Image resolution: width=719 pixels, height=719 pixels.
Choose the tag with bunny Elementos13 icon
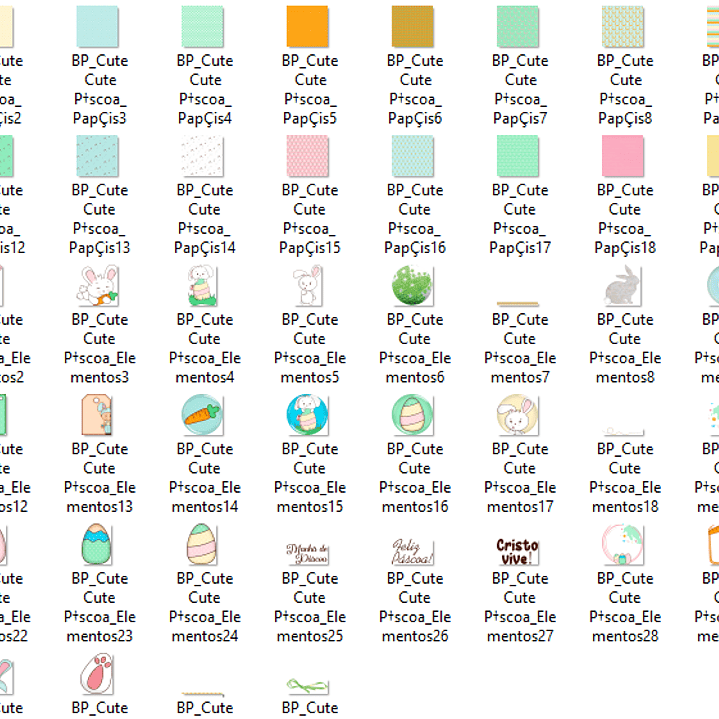pos(99,414)
